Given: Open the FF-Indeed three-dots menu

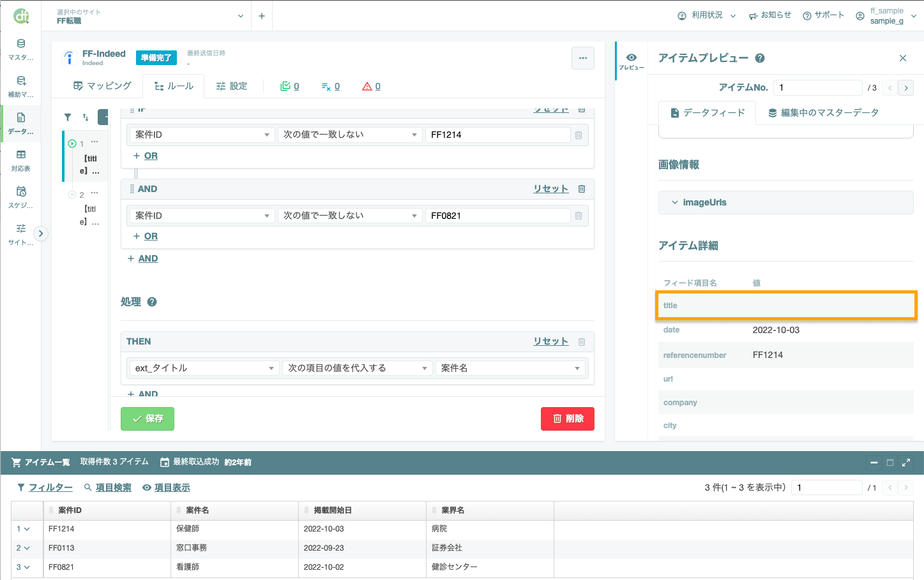Looking at the screenshot, I should click(583, 58).
